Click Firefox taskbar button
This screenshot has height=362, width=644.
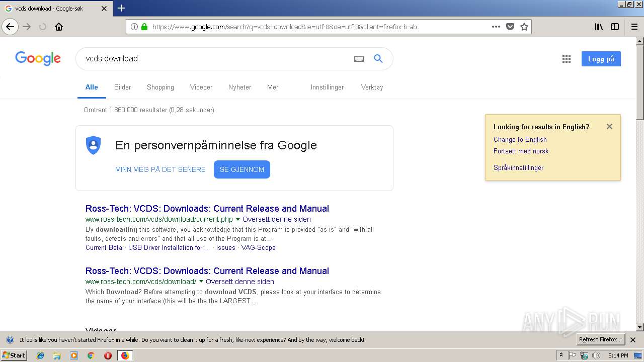tap(125, 355)
